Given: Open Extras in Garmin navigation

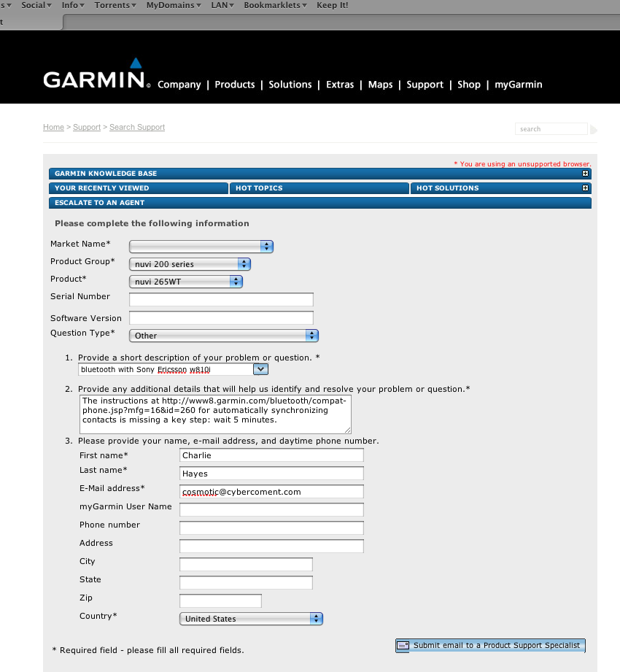Looking at the screenshot, I should coord(340,85).
